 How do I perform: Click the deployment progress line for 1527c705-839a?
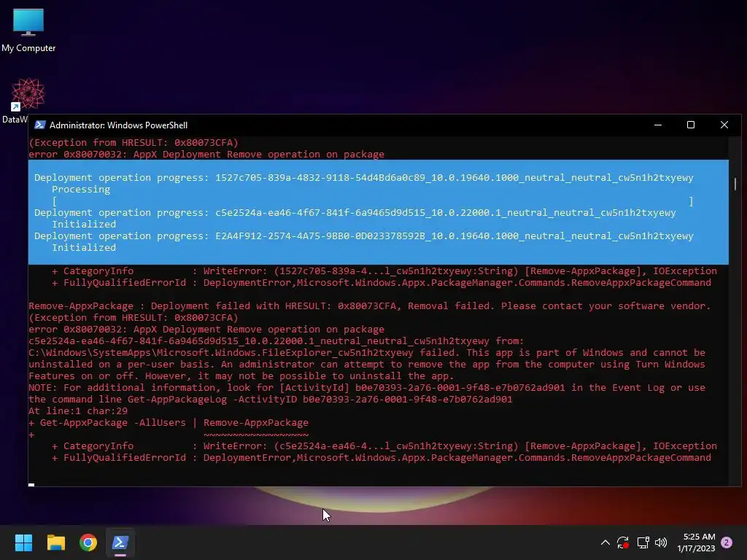pos(363,178)
